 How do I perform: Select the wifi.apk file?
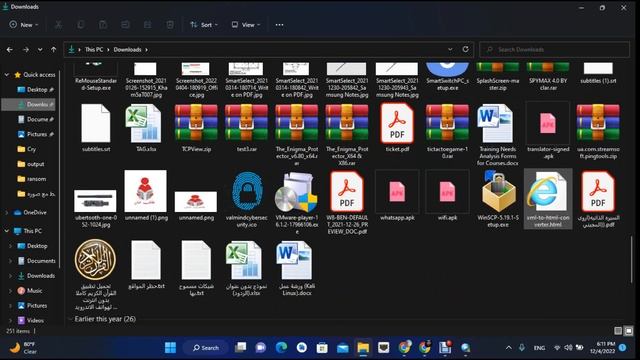tap(447, 196)
